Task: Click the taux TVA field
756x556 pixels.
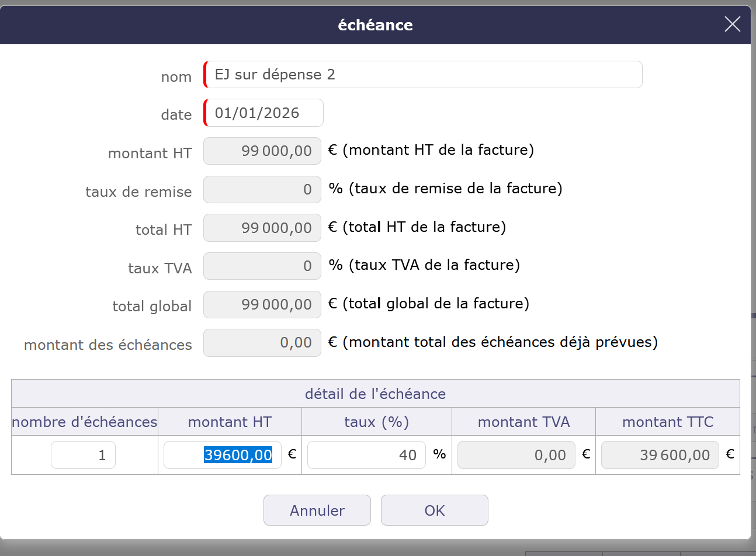Action: tap(262, 266)
